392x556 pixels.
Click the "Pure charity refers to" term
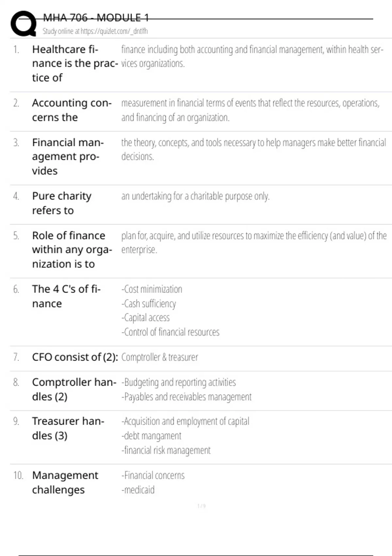[61, 203]
